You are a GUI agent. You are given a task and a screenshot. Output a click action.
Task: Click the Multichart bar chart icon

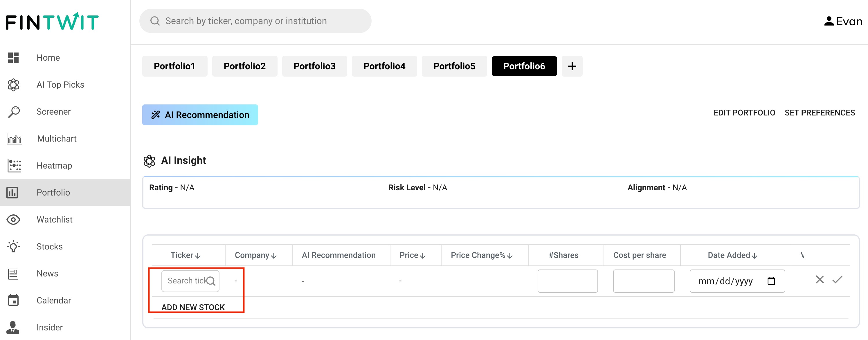click(x=14, y=139)
